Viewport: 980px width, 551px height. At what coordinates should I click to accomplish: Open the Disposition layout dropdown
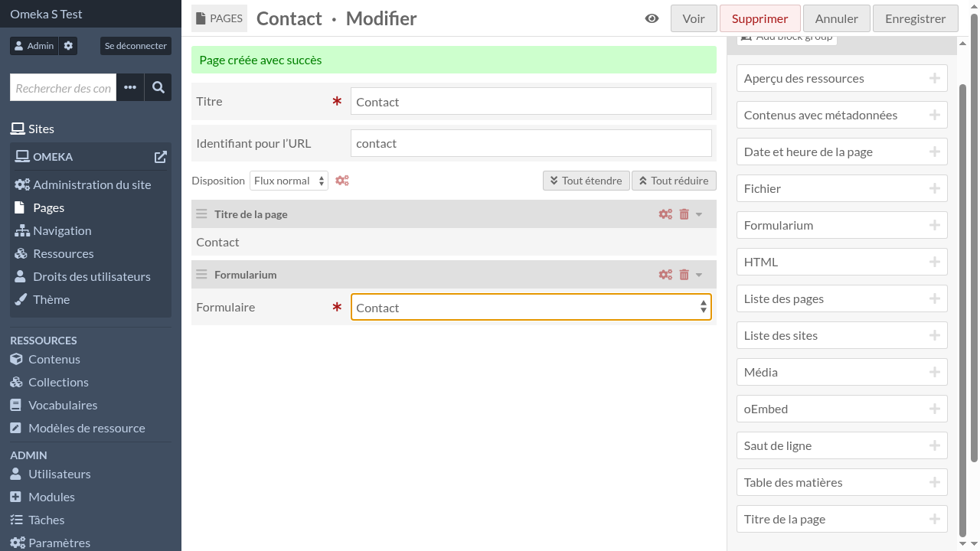point(289,181)
